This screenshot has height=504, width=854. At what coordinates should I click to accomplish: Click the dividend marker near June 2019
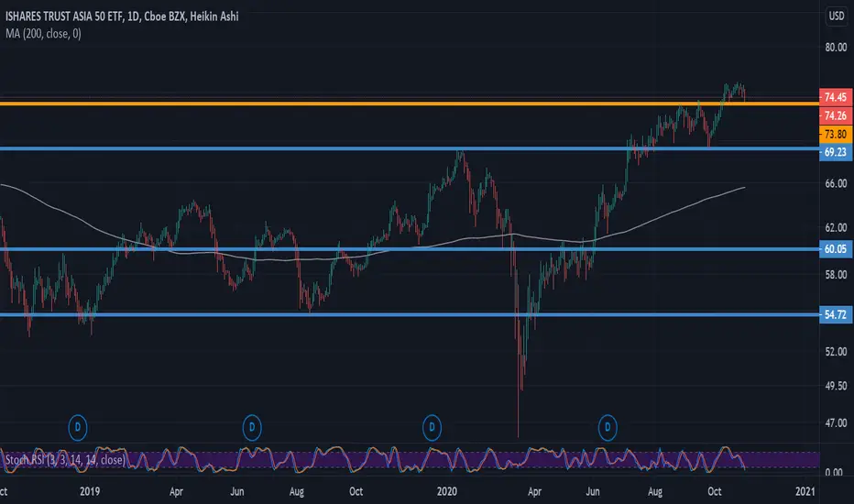point(252,428)
